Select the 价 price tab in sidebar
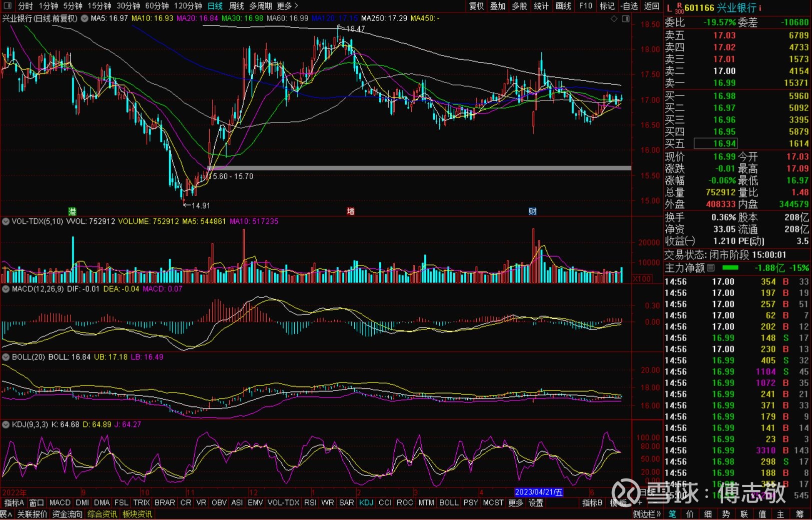812x520 pixels. coord(690,514)
